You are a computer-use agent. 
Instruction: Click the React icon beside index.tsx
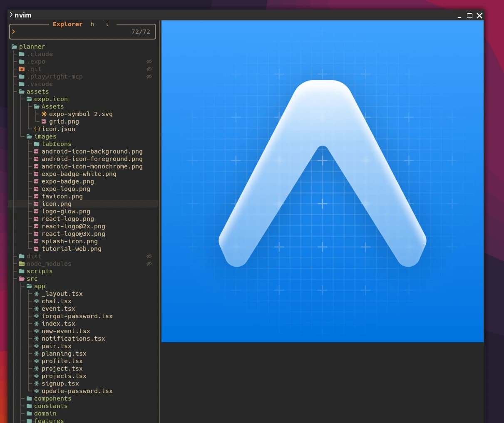coord(37,324)
